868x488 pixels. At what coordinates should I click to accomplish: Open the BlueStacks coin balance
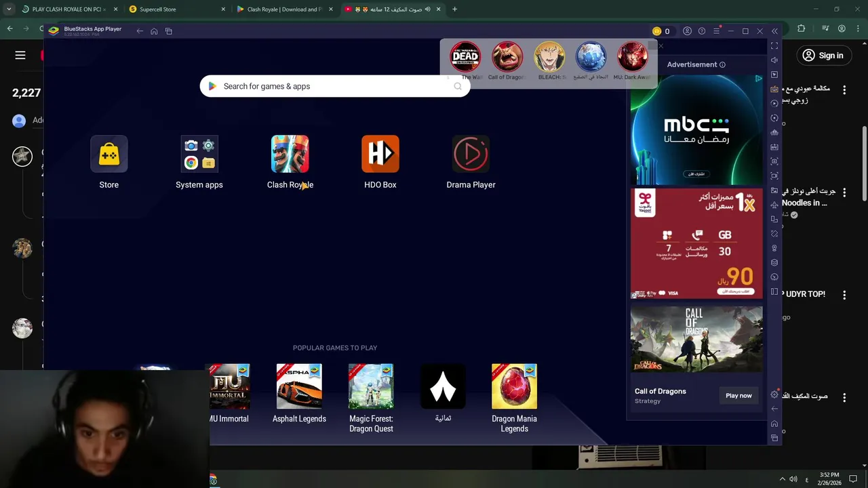(x=661, y=31)
